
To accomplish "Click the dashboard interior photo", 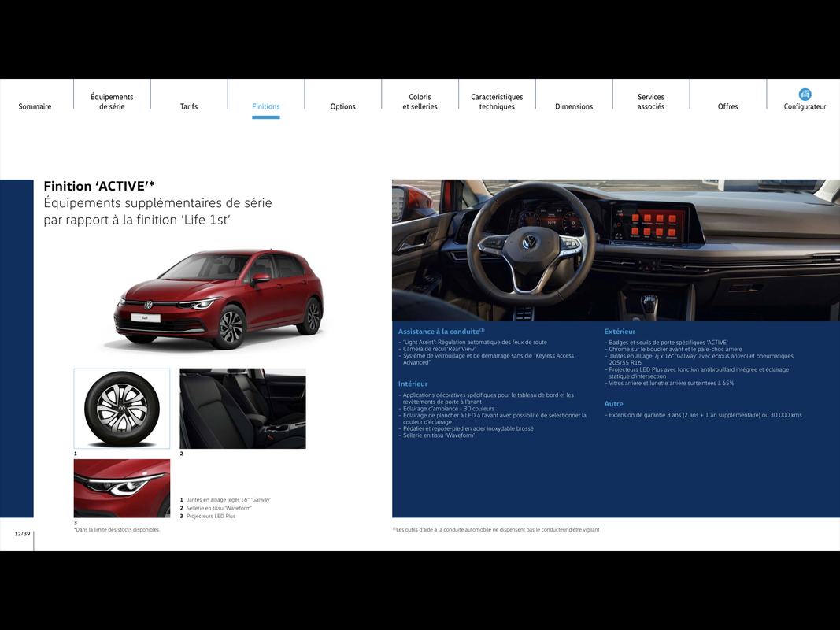I will click(x=616, y=250).
